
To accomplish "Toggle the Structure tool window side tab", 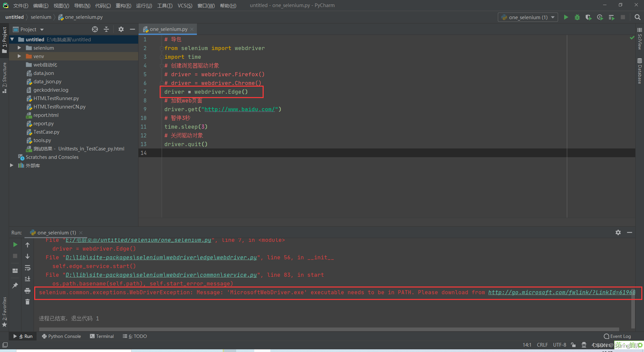I will pyautogui.click(x=4, y=78).
